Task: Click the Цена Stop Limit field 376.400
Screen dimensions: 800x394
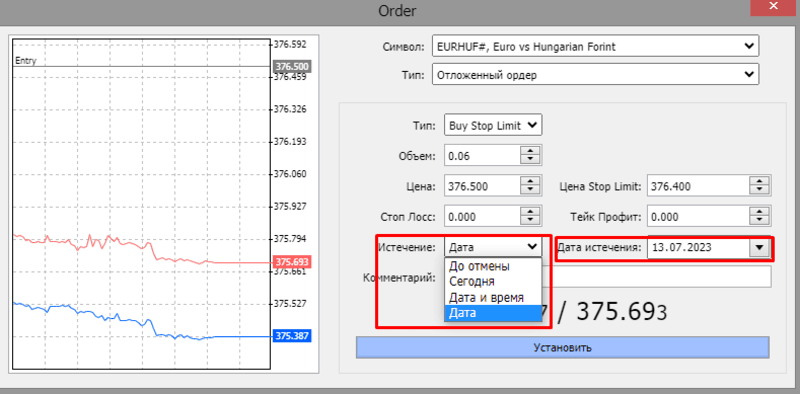Action: pos(698,186)
